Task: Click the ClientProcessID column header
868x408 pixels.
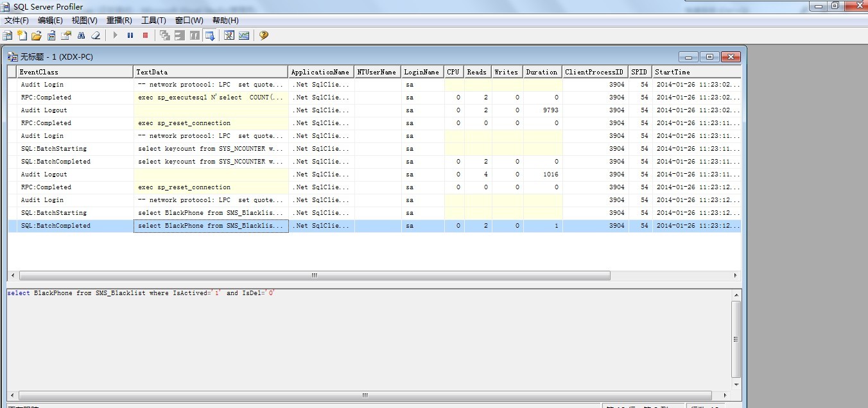Action: (595, 72)
